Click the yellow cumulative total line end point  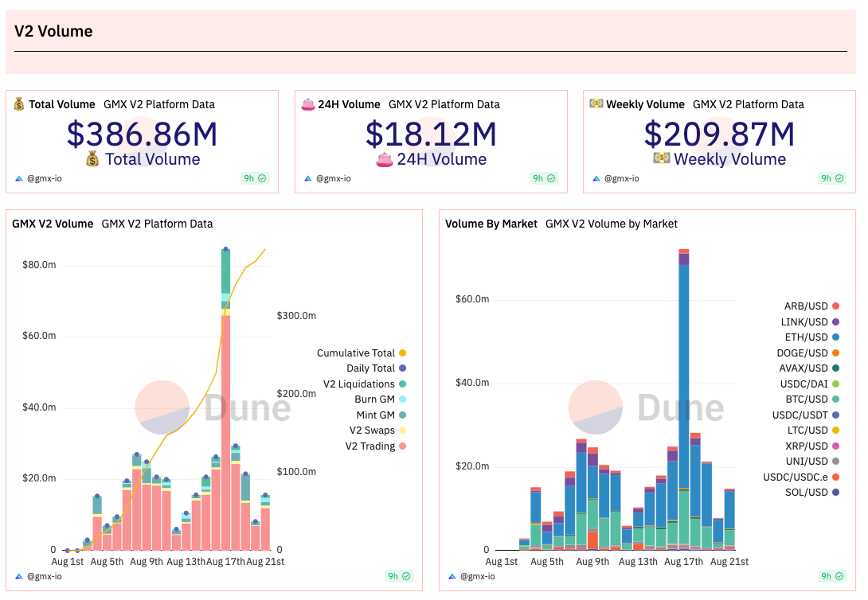[x=265, y=249]
